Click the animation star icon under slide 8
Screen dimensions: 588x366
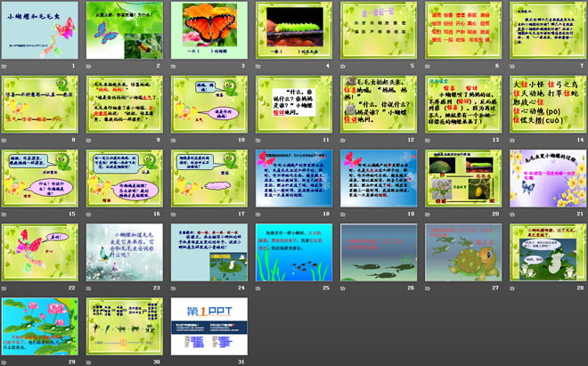(x=4, y=140)
